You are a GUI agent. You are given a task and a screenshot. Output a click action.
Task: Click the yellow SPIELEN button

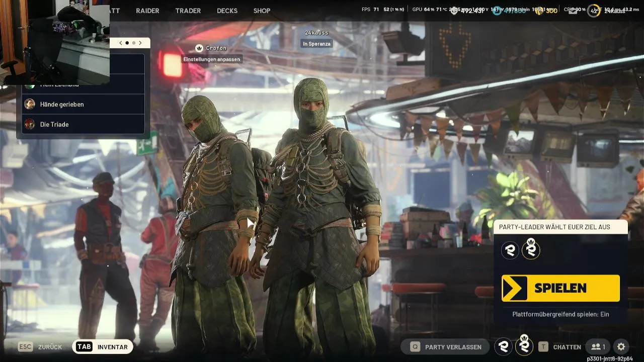click(560, 288)
